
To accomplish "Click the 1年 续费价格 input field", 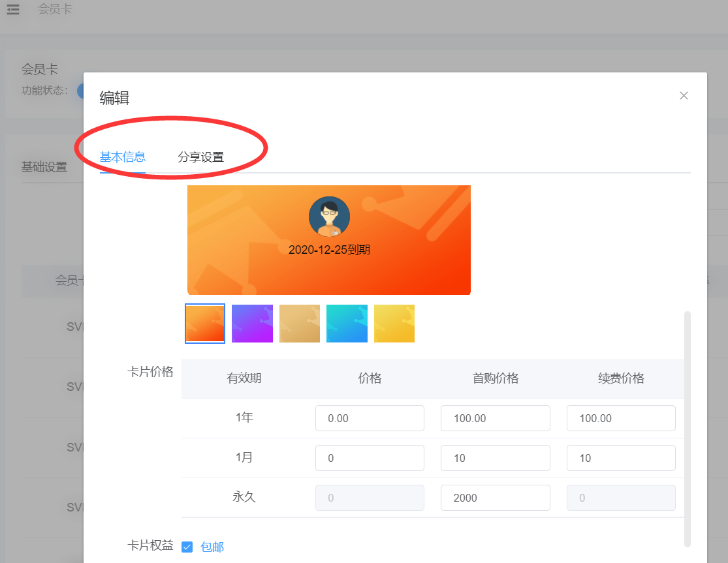I will [621, 418].
